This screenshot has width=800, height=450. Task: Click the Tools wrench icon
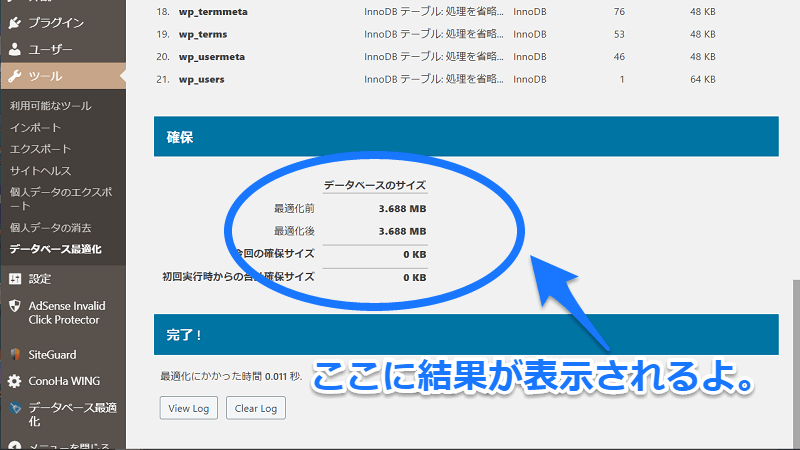(x=14, y=76)
